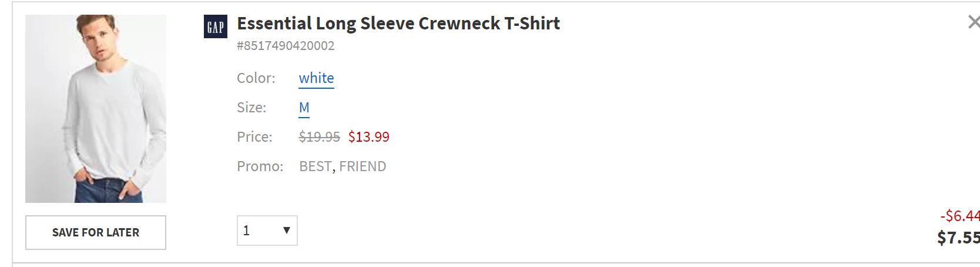
Task: Click the Promo label
Action: coord(260,166)
